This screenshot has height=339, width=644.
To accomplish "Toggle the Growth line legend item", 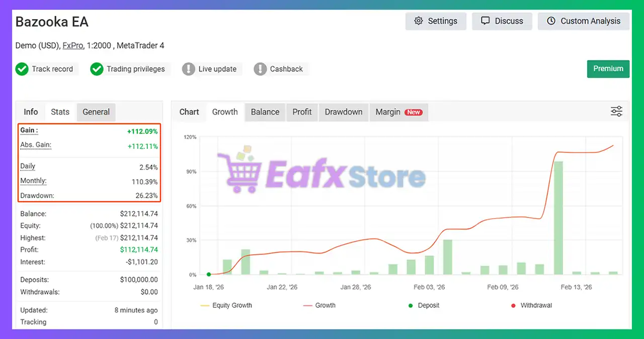I will pos(319,305).
